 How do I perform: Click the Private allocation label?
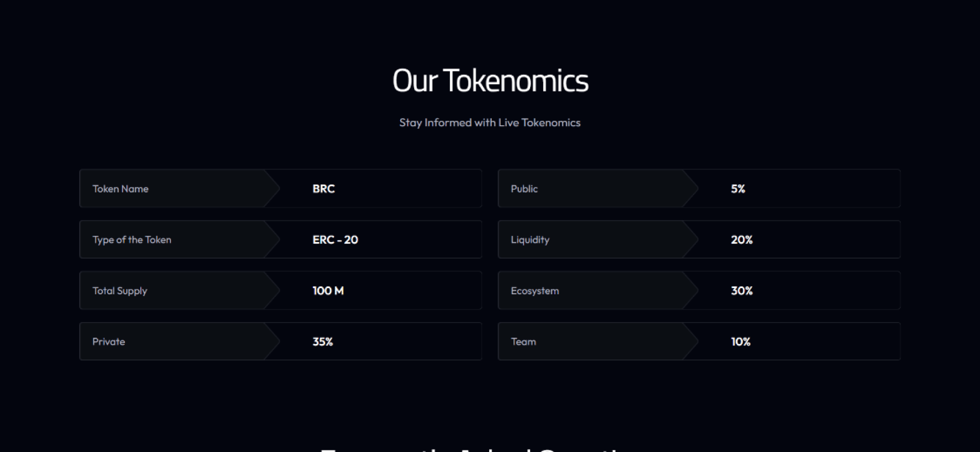[109, 341]
